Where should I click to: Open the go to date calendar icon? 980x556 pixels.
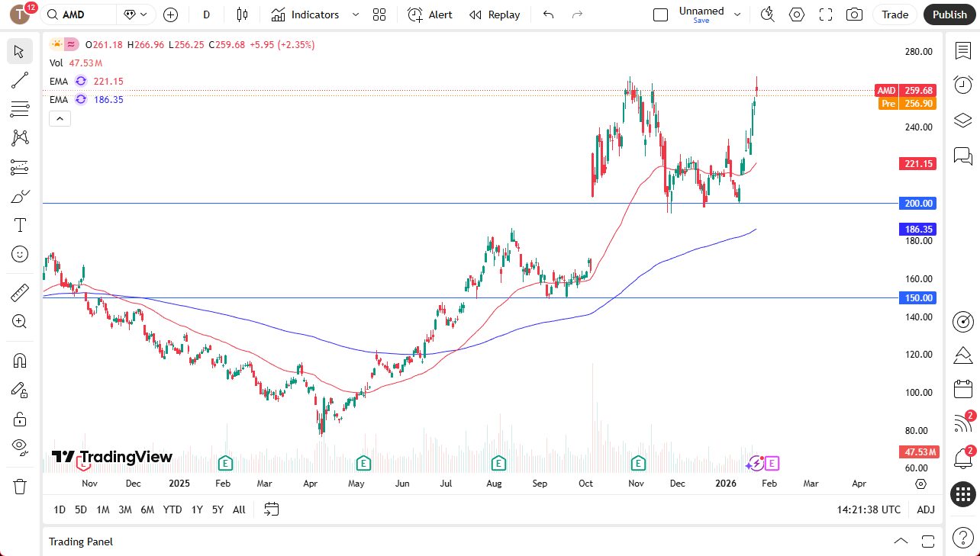pyautogui.click(x=272, y=509)
